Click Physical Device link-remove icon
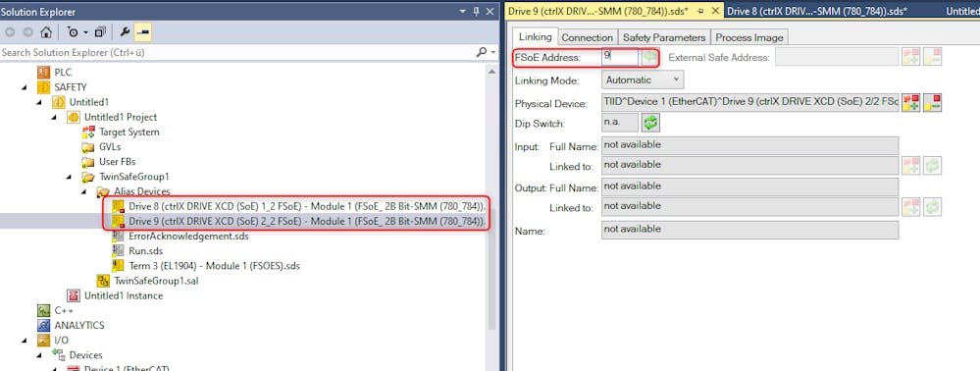The width and height of the screenshot is (980, 371). pyautogui.click(x=933, y=103)
